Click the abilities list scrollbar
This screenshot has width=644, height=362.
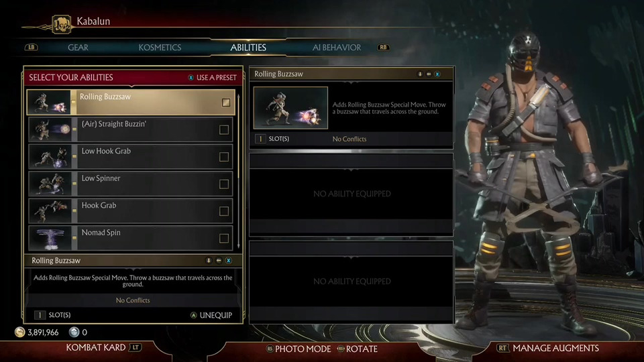pyautogui.click(x=238, y=171)
